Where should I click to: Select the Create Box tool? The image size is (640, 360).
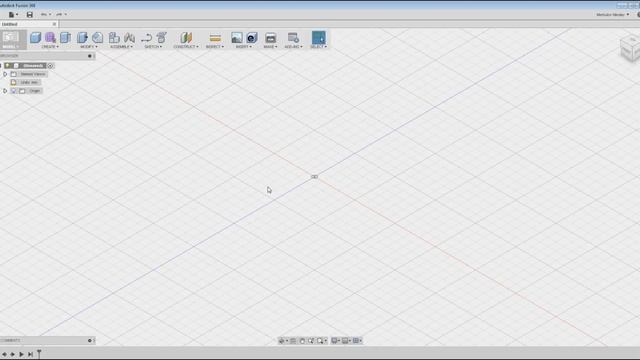click(x=36, y=38)
